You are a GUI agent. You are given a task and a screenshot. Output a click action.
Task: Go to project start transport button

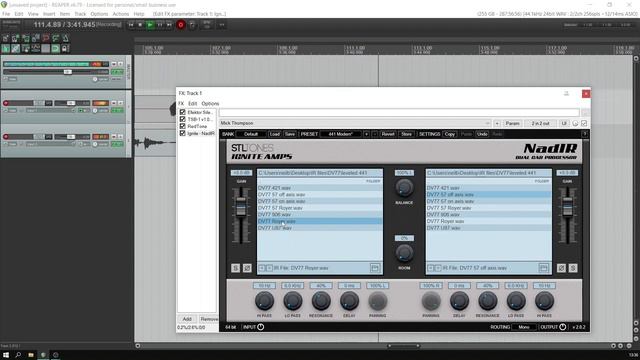click(131, 25)
